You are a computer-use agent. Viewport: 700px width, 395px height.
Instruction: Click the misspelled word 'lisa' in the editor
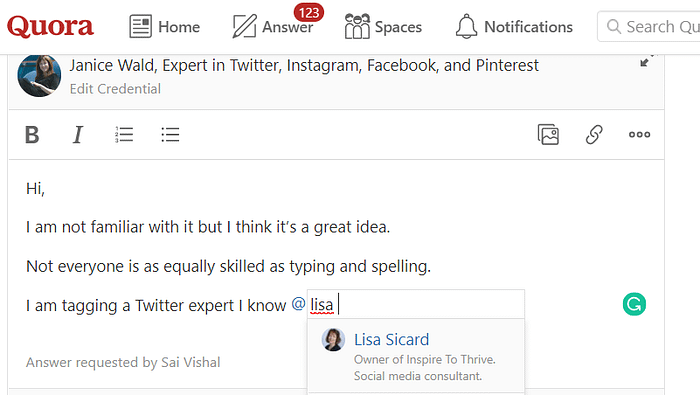(321, 305)
